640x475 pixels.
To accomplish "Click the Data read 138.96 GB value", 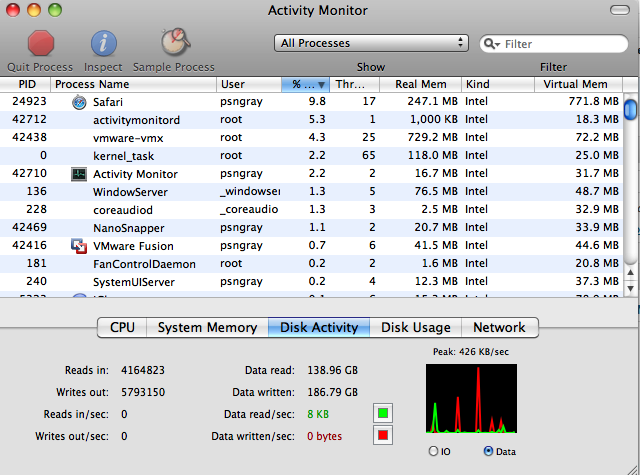I will click(x=333, y=371).
